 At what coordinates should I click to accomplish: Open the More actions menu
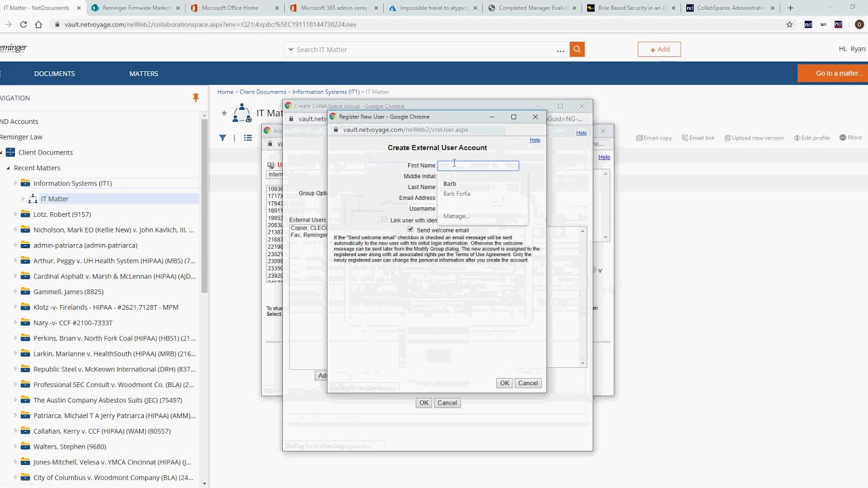850,138
